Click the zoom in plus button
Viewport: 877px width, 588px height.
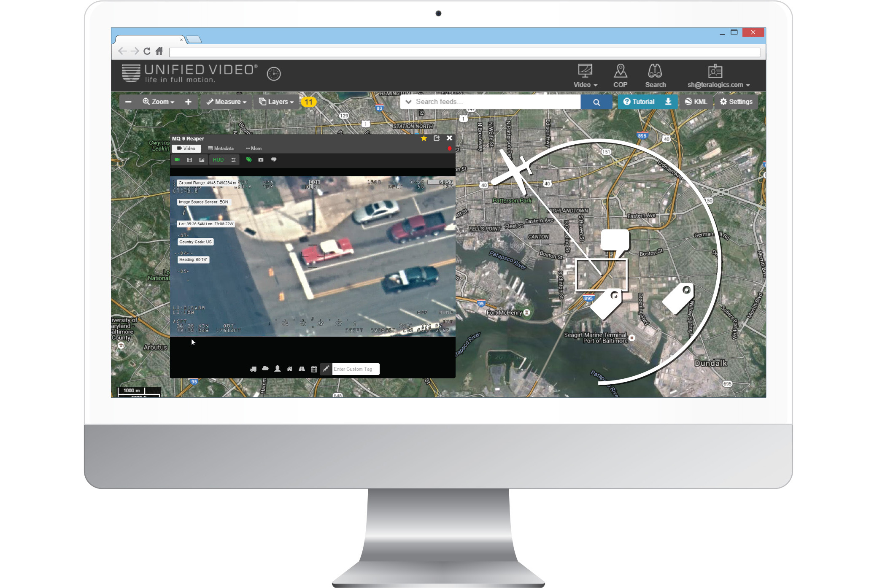(x=188, y=102)
